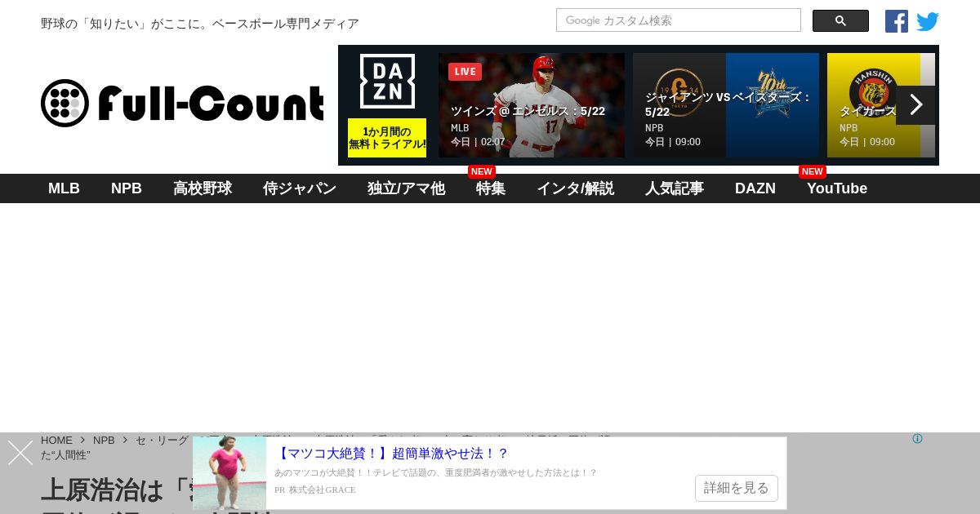Screen dimensions: 980x514
Task: Open the 侍ジャパン menu item
Action: [300, 188]
